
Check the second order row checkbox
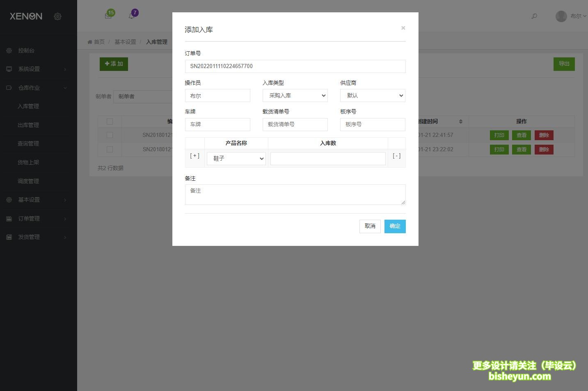pyautogui.click(x=110, y=149)
